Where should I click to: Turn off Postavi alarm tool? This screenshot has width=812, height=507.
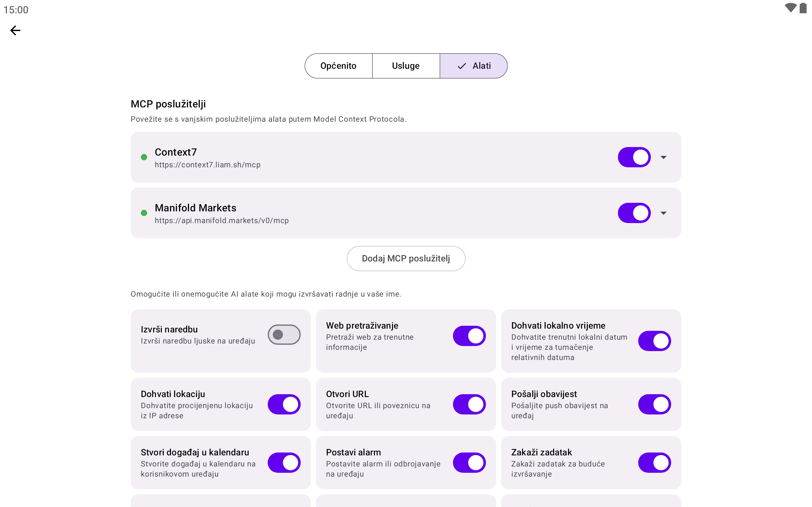point(469,463)
